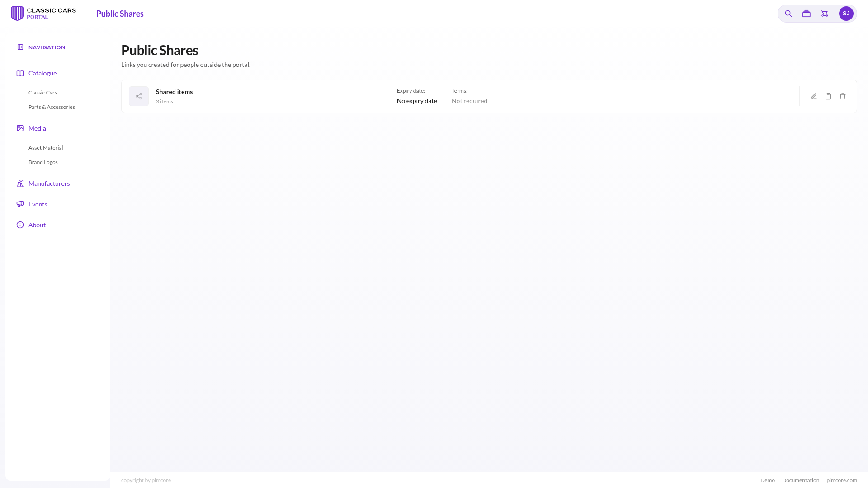This screenshot has height=488, width=868.
Task: Open the Documentation footer link
Action: tap(800, 480)
